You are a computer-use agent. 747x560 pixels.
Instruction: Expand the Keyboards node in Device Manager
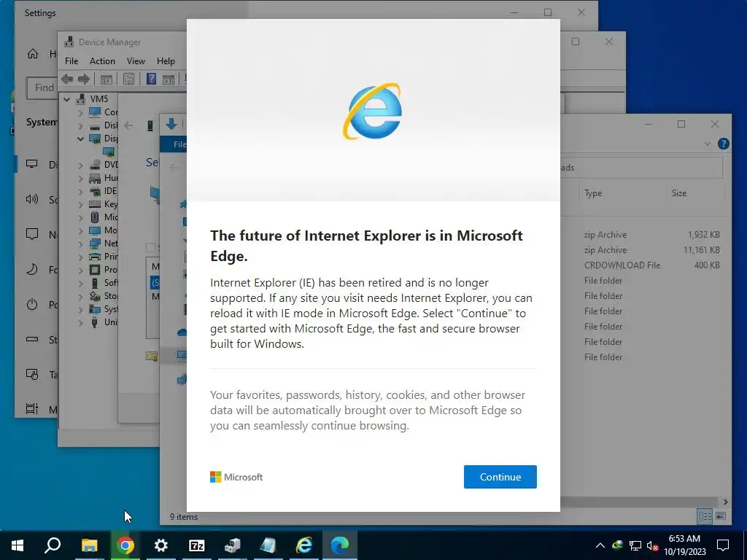click(x=80, y=204)
